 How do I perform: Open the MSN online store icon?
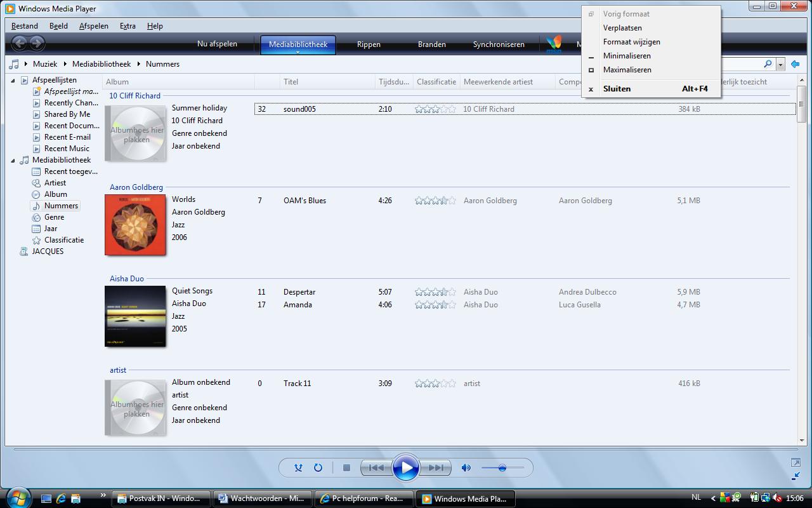[x=554, y=44]
